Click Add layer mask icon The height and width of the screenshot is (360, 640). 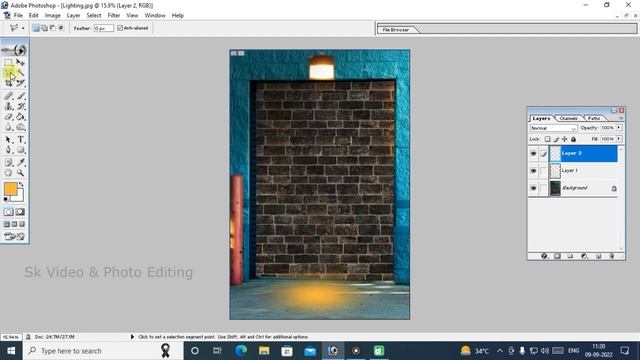(x=557, y=256)
